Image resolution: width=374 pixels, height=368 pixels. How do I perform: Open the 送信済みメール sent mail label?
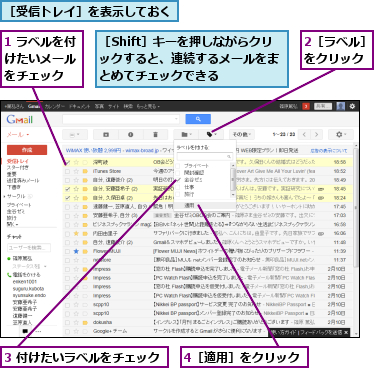click(23, 181)
